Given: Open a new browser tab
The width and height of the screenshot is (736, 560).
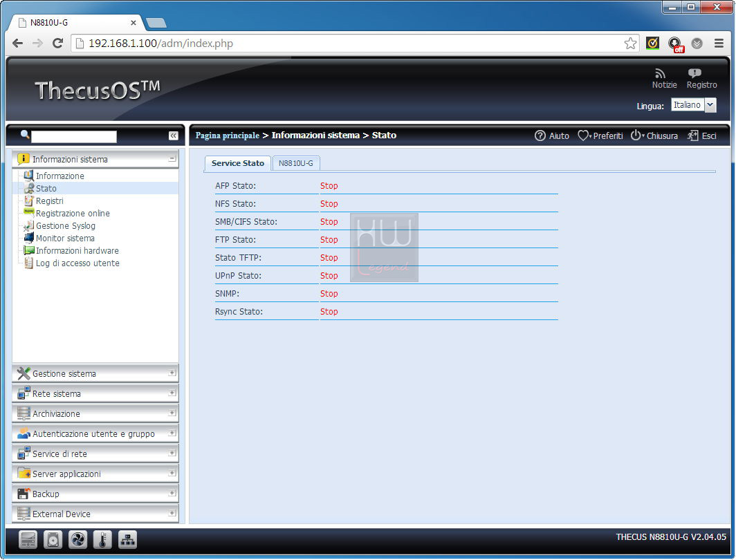Looking at the screenshot, I should click(x=156, y=23).
